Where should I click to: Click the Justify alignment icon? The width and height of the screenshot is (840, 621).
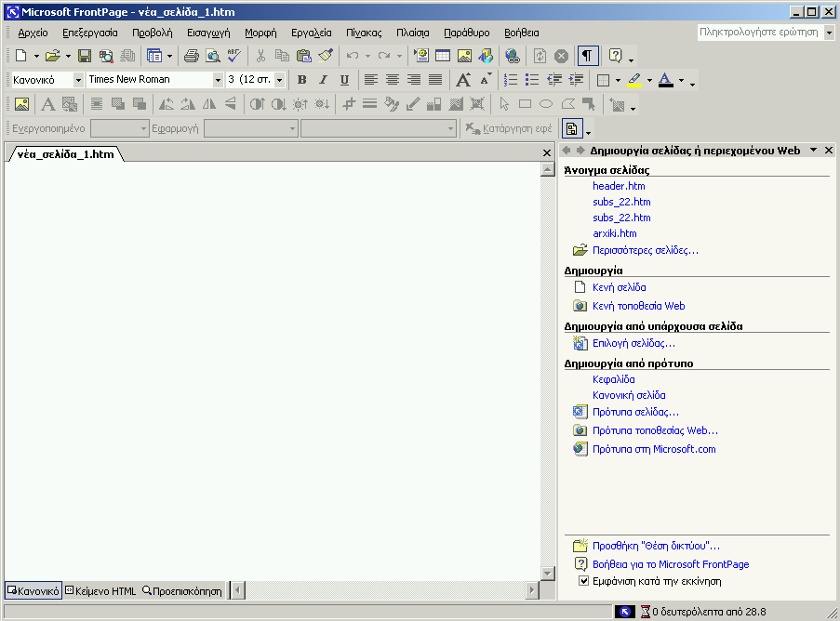pyautogui.click(x=435, y=80)
